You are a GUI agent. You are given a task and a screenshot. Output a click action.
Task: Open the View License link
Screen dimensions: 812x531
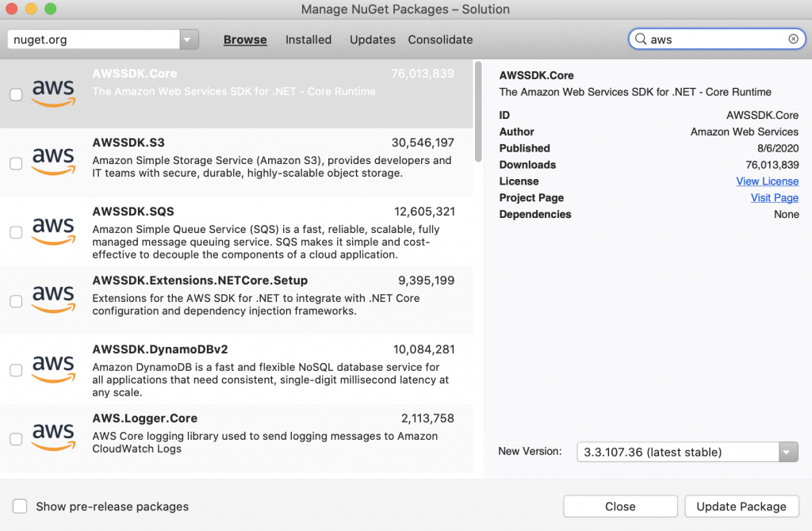click(767, 181)
